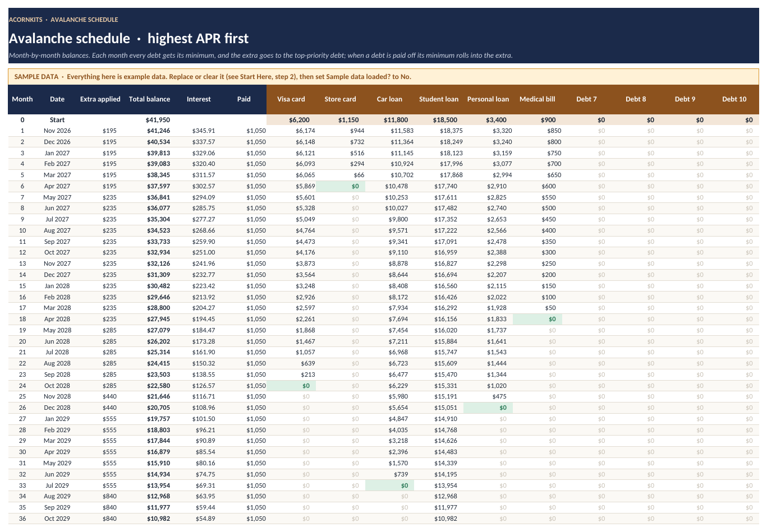Select the Paid column header
The image size is (767, 532).
point(244,99)
